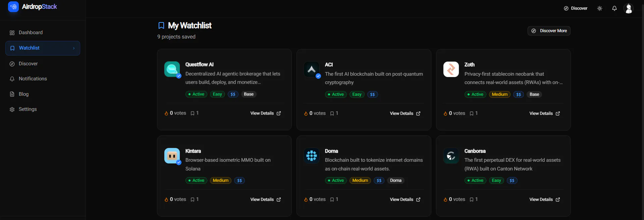Toggle the bookmark on Canborsa card

click(472, 200)
